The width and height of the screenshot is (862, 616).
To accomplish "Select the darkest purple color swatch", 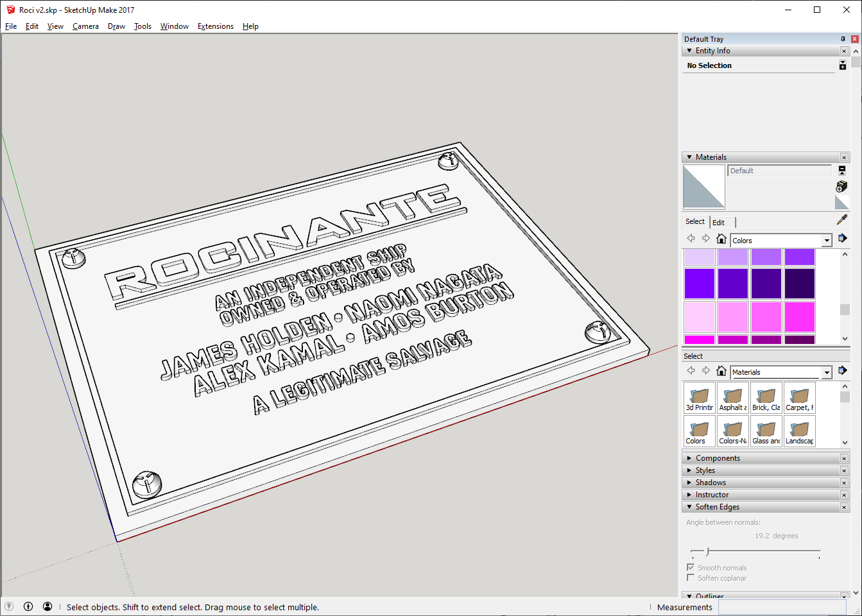I will (x=800, y=284).
